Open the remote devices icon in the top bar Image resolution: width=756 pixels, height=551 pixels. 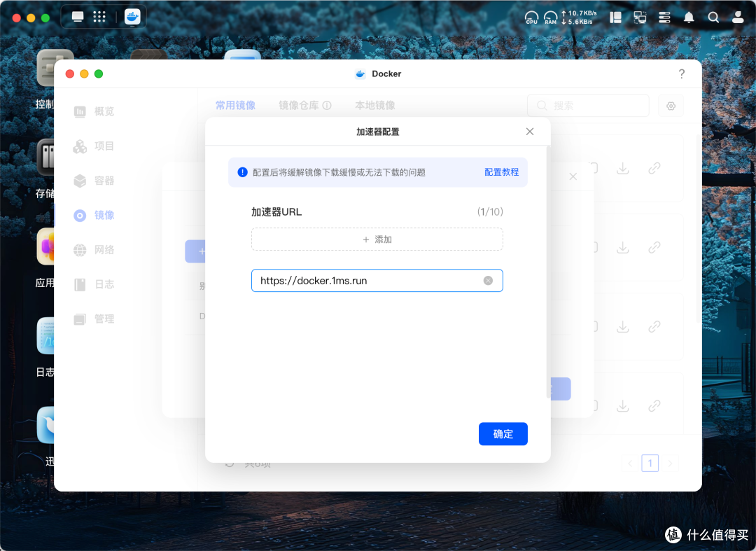pyautogui.click(x=640, y=18)
